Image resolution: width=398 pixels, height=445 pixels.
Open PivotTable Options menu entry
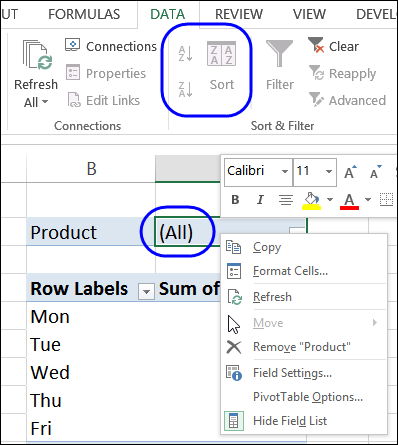(x=304, y=397)
